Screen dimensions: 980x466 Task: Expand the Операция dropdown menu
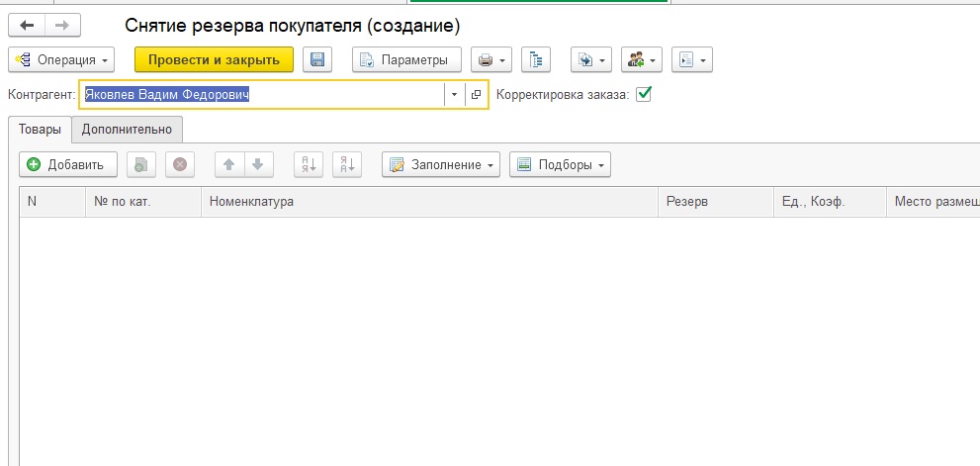pos(61,60)
